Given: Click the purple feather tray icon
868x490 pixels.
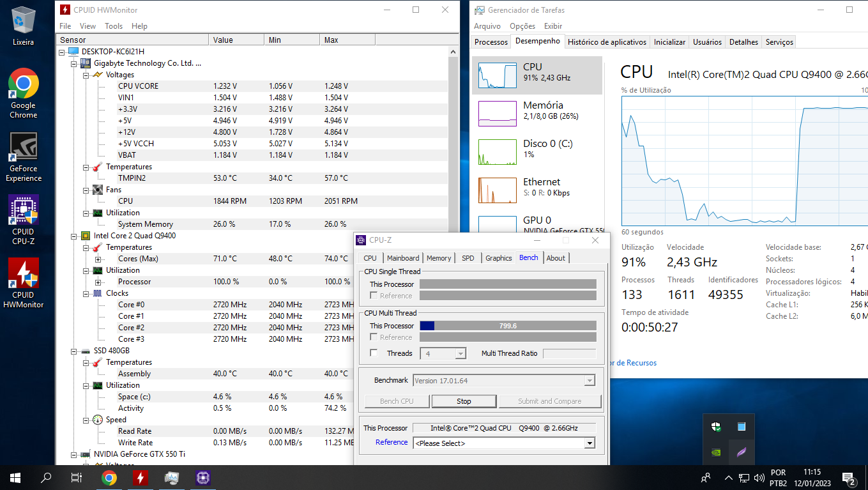Looking at the screenshot, I should [x=741, y=452].
